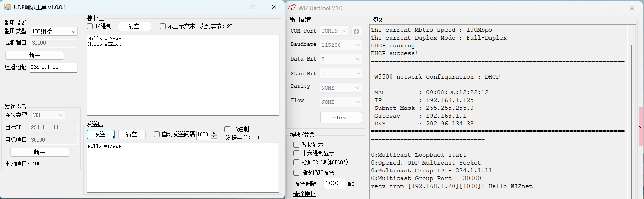Tick the 十六进制显示 checkbox
The image size is (644, 199).
click(x=297, y=154)
